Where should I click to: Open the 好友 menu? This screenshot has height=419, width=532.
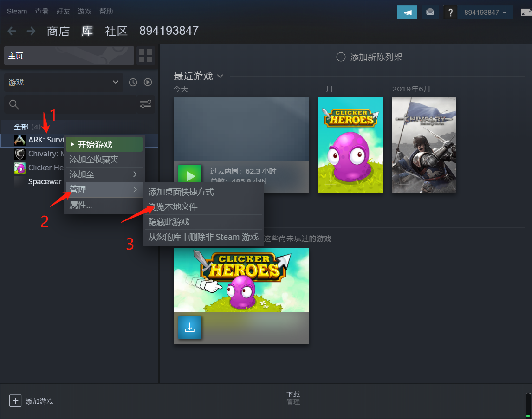coord(63,12)
